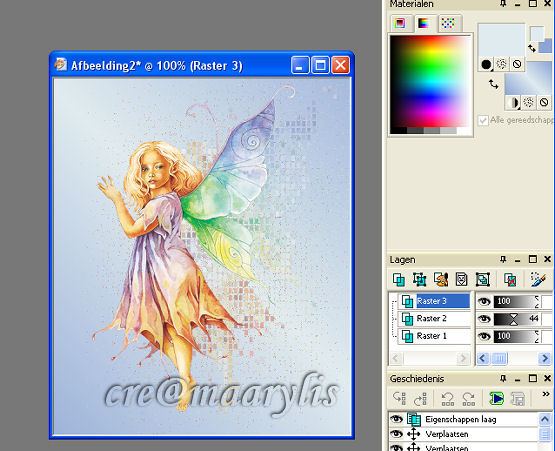Hide the Raster 2 layer

(x=484, y=319)
